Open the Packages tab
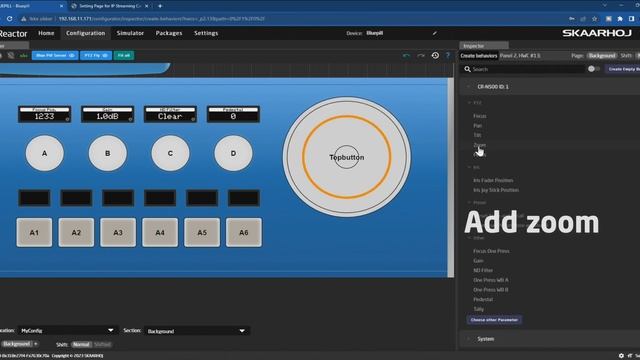The width and height of the screenshot is (640, 360). click(169, 33)
